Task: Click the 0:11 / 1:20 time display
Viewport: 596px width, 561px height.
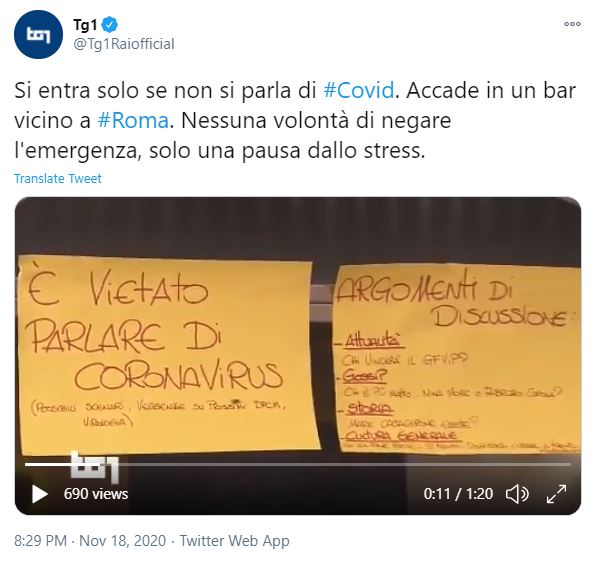Action: click(x=458, y=494)
